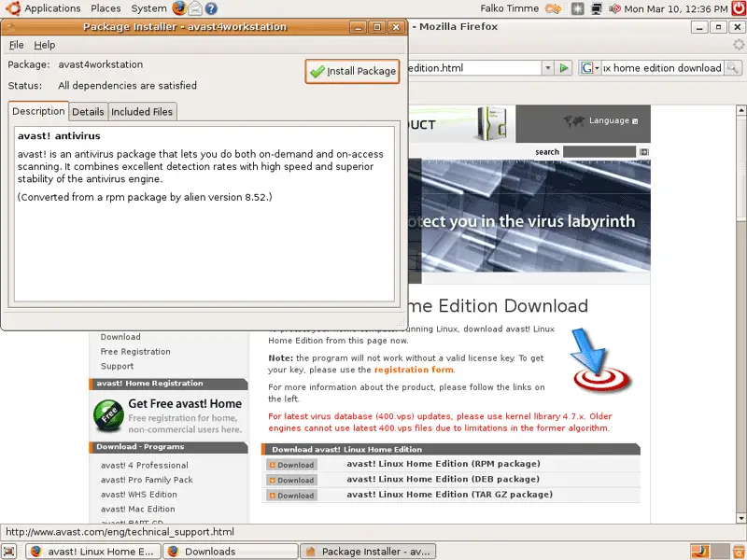Open the avast! WHS Edition link
Screen dimensions: 747x560
[138, 495]
